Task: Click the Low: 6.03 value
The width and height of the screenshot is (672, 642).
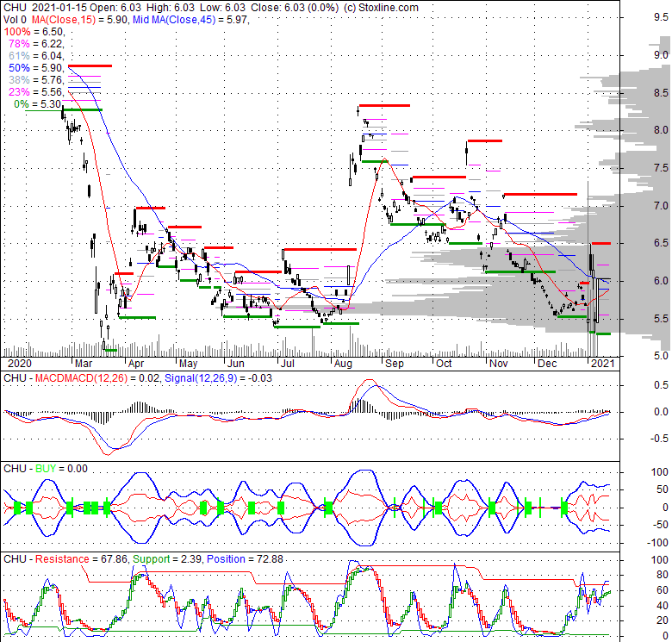Action: [221, 7]
